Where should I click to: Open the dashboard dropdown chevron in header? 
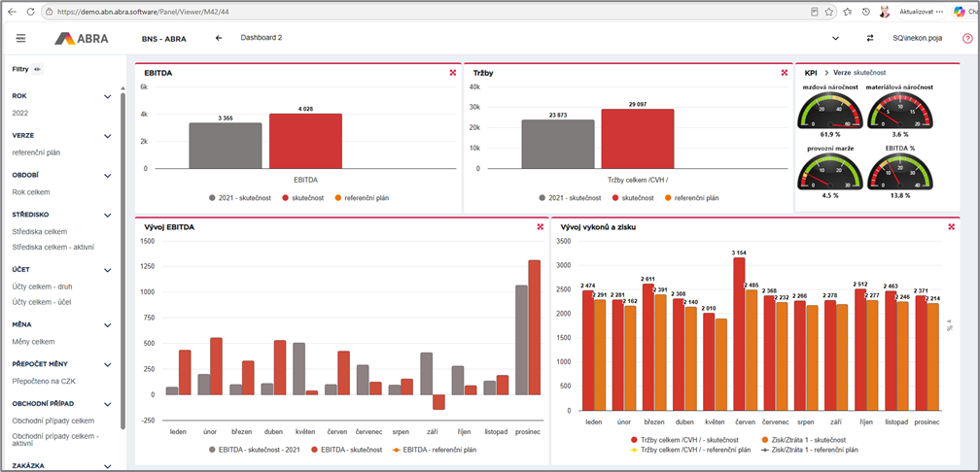(x=836, y=38)
